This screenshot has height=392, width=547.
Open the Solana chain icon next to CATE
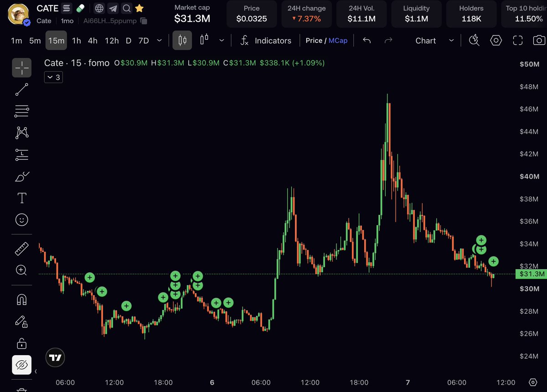[67, 8]
